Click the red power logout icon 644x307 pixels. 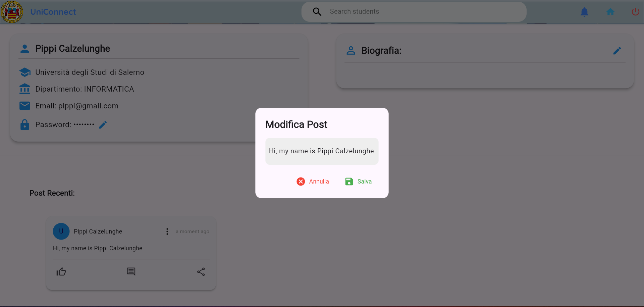[x=635, y=12]
